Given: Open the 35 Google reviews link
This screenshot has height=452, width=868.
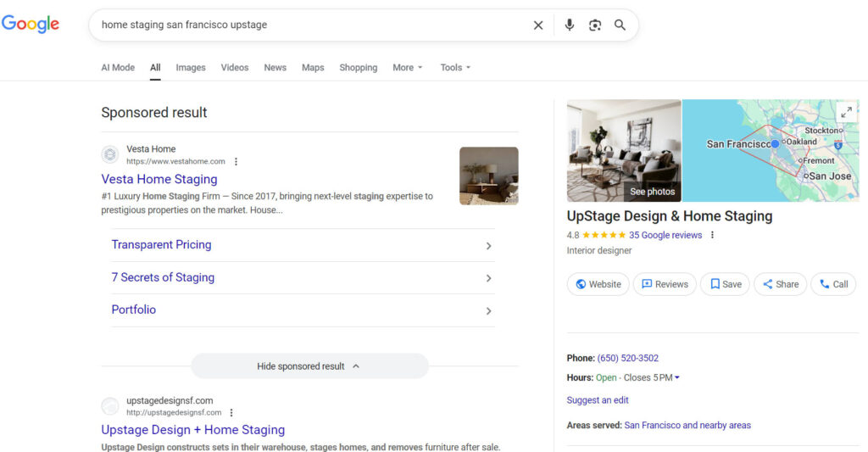Looking at the screenshot, I should point(665,235).
